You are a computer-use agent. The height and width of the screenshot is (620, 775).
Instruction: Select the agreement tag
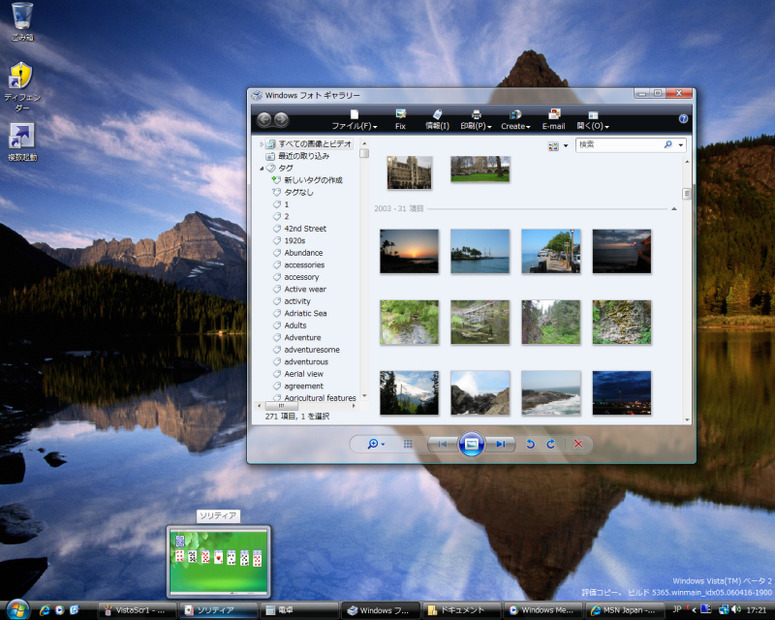click(303, 386)
